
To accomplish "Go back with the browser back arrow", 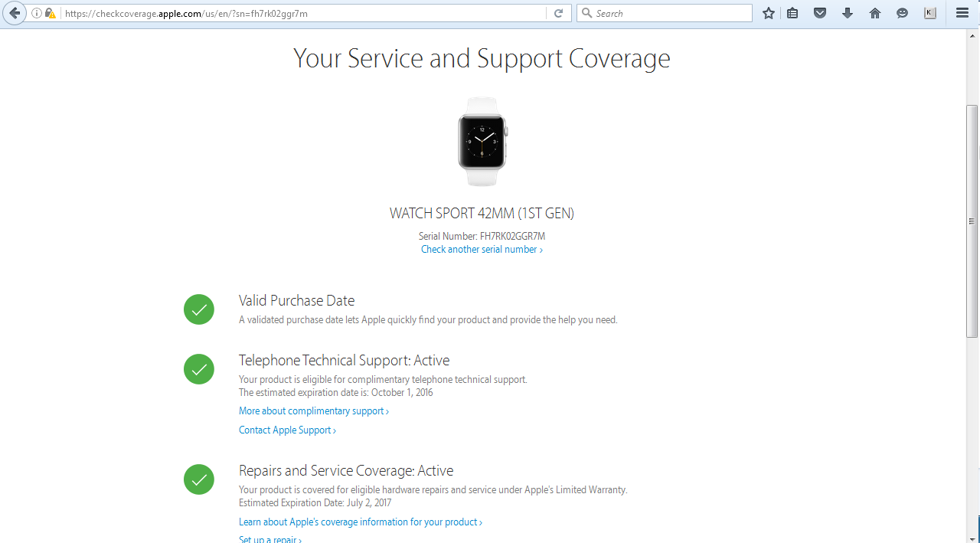I will point(14,13).
